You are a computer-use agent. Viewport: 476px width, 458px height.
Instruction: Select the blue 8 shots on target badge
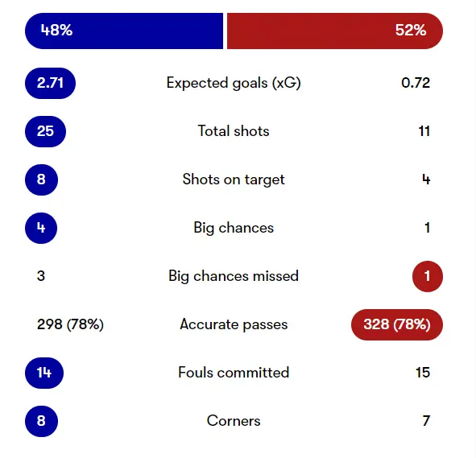click(41, 179)
